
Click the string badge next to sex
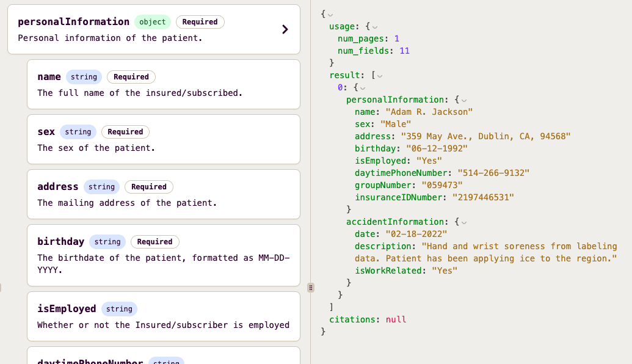[78, 132]
